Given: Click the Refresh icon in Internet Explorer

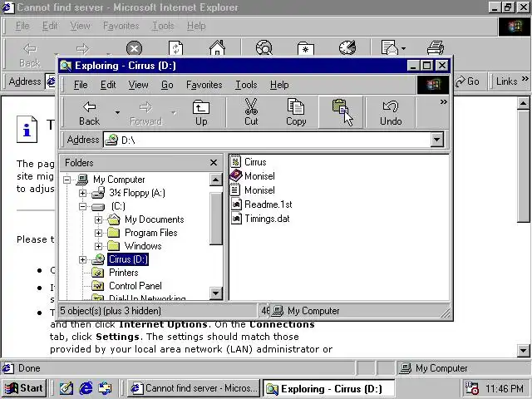Looking at the screenshot, I should tap(175, 48).
